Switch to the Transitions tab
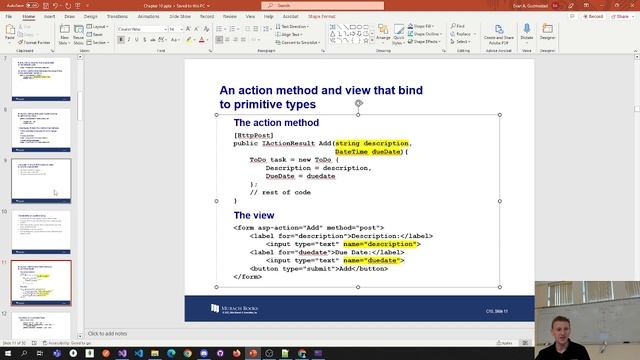 117,16
